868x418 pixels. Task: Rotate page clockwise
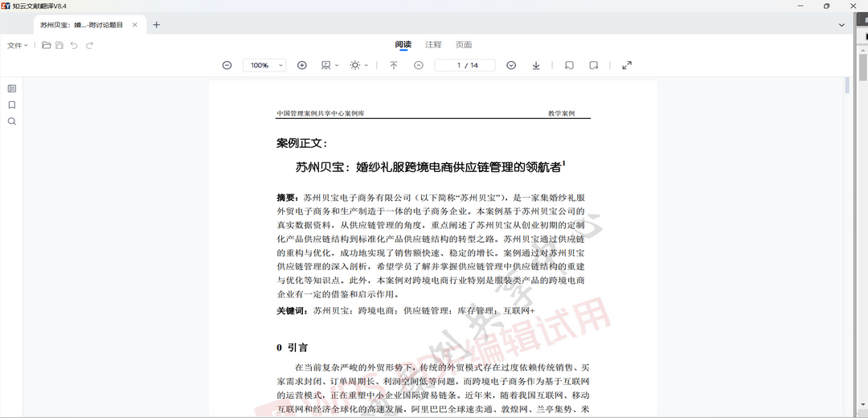(x=593, y=65)
